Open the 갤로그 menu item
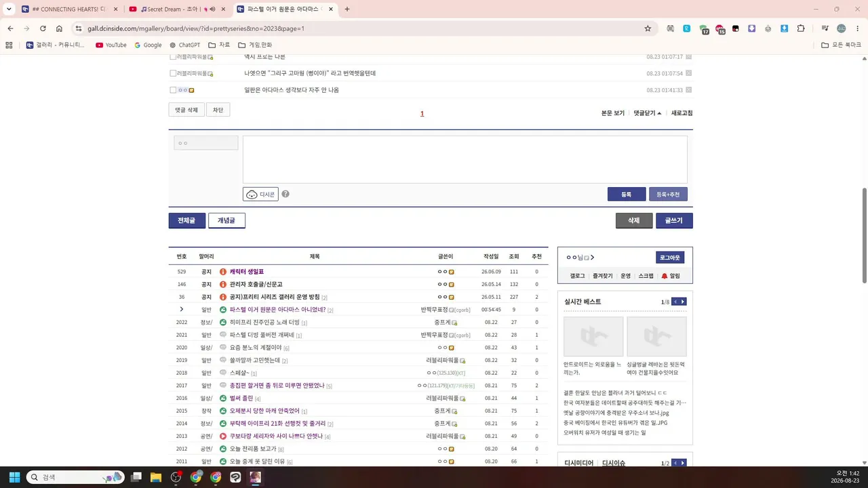Image resolution: width=868 pixels, height=488 pixels. pyautogui.click(x=577, y=276)
